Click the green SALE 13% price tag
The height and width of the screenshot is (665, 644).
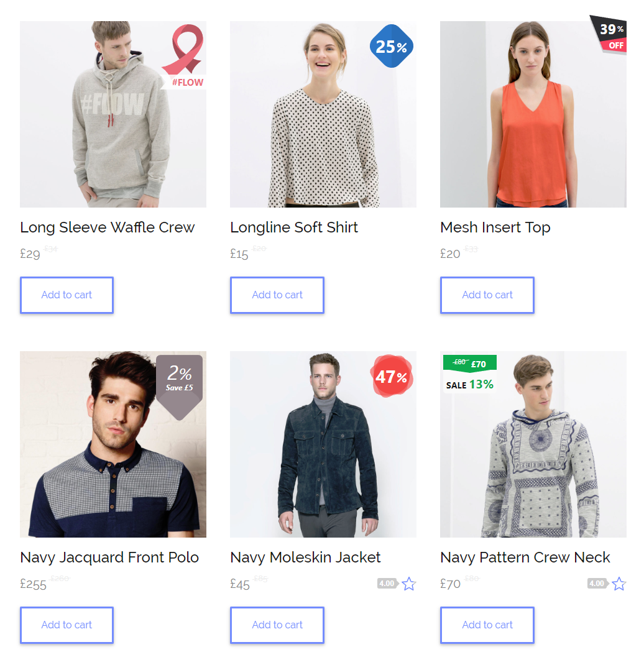[470, 374]
